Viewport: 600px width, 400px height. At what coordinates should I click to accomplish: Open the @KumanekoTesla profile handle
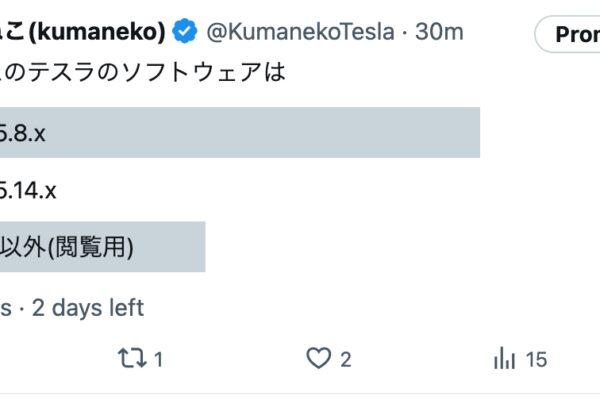(x=300, y=31)
